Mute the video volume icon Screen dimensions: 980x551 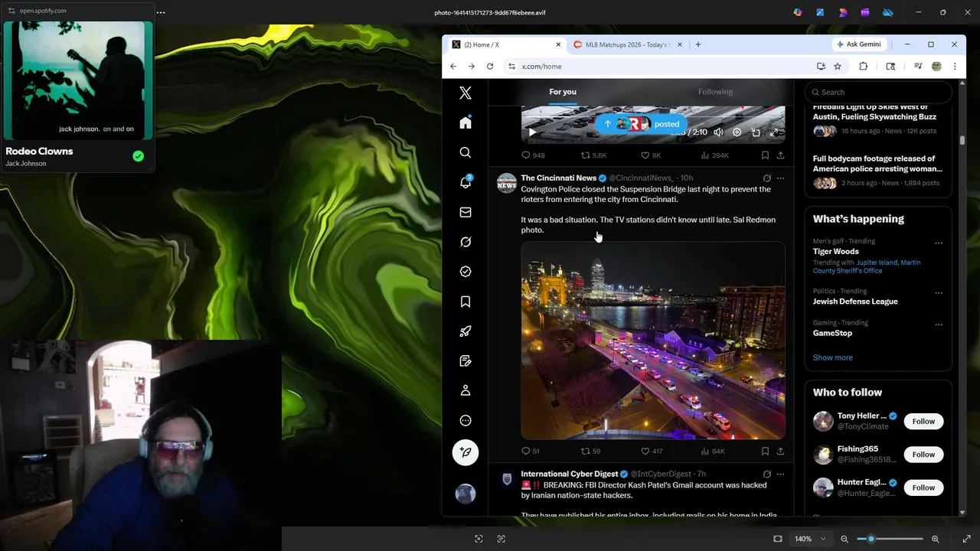[718, 132]
